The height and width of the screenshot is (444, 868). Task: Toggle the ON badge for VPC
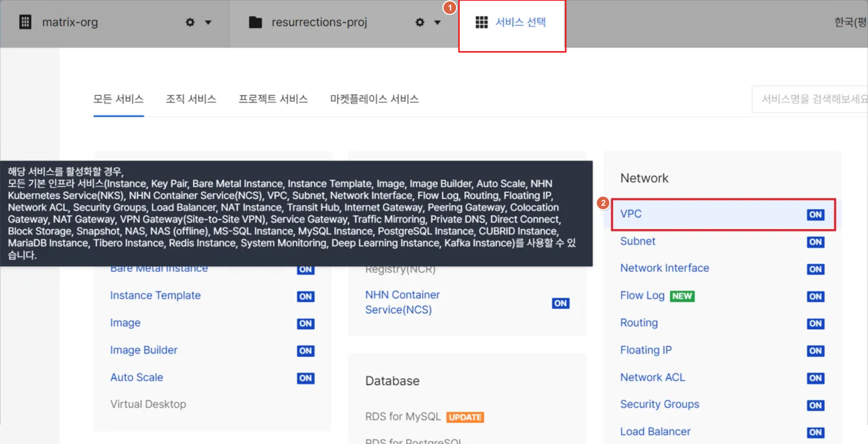(x=815, y=214)
